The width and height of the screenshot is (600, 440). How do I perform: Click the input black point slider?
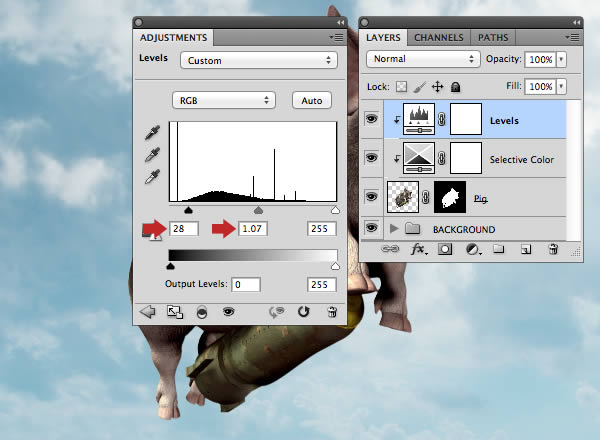(x=188, y=210)
